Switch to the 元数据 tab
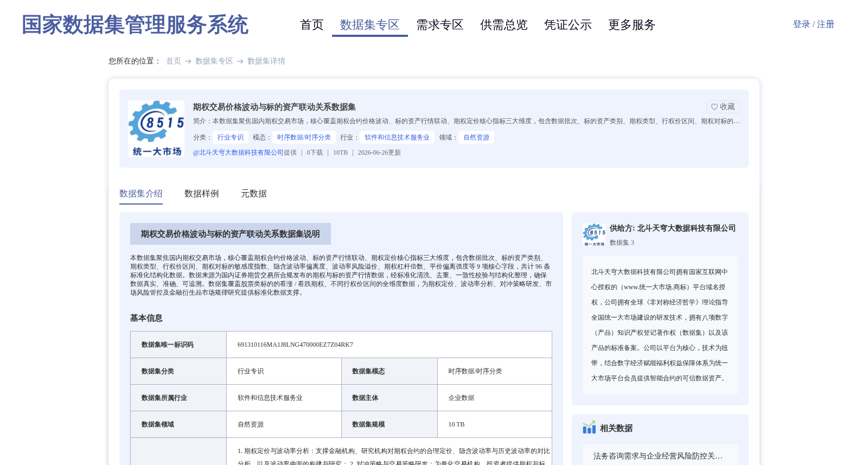868x465 pixels. (x=254, y=194)
